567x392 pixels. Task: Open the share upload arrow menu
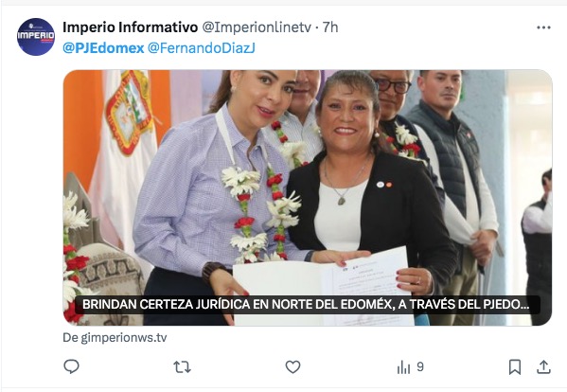click(543, 366)
